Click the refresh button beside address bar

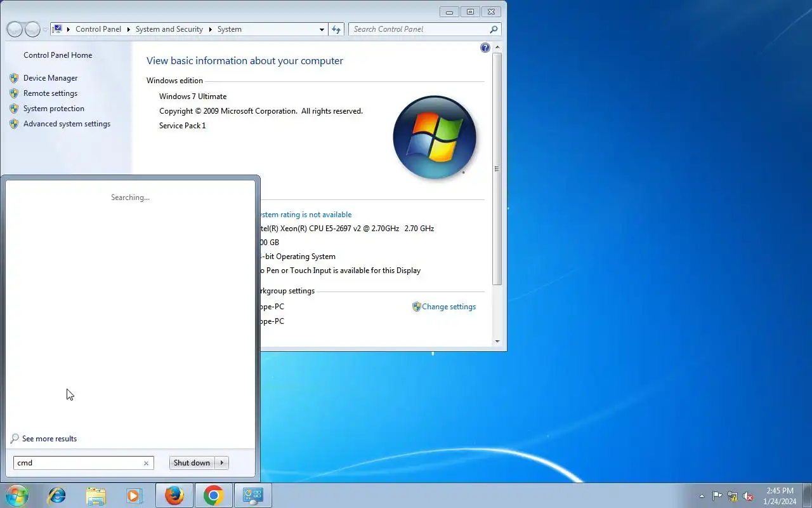point(336,29)
